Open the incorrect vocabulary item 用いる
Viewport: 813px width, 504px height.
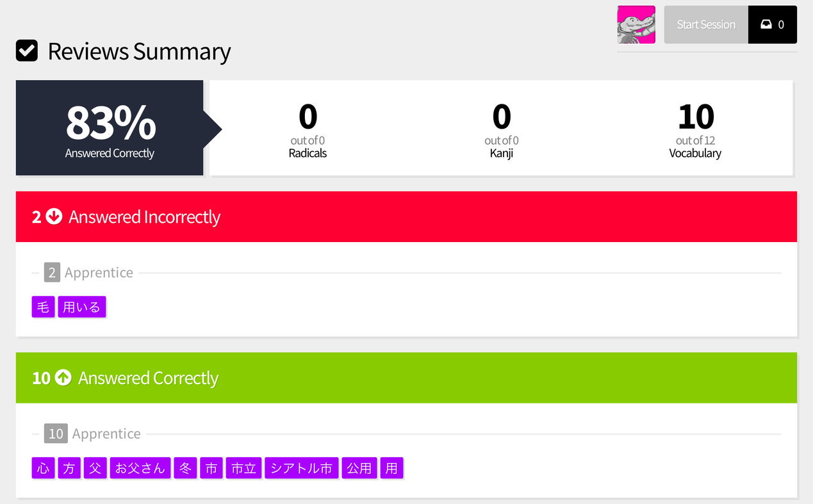(x=82, y=307)
